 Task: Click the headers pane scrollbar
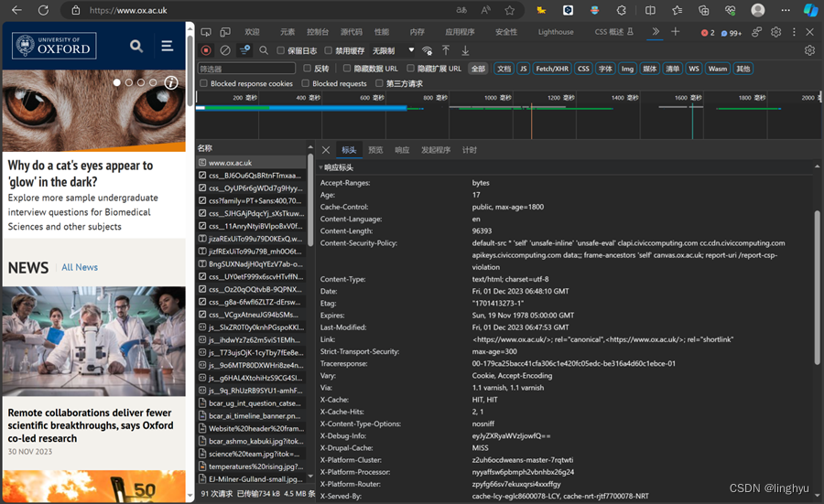tap(817, 286)
